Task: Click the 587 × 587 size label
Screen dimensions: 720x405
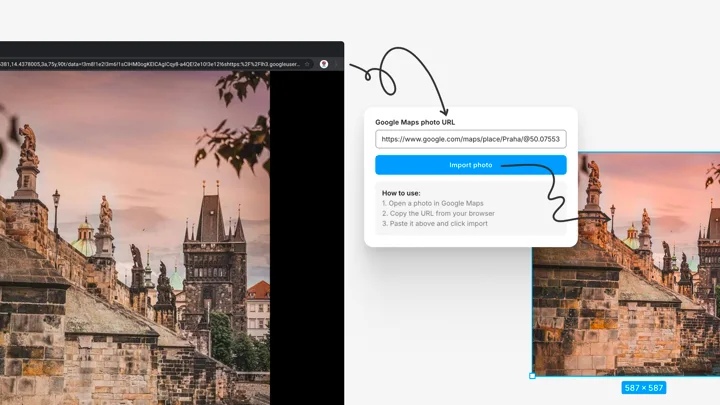Action: point(644,388)
